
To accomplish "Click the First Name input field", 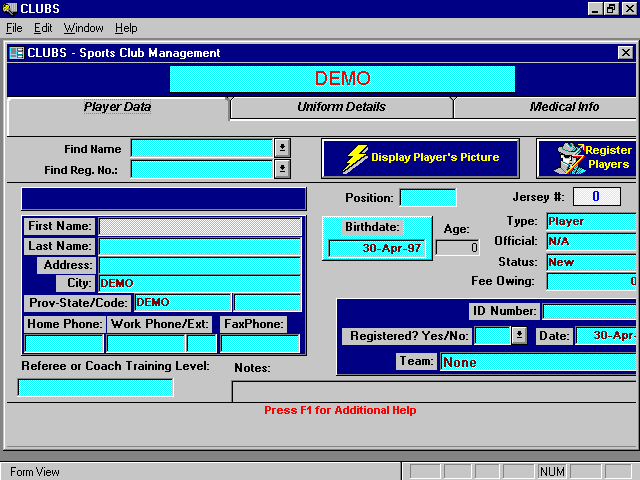I will (x=199, y=227).
